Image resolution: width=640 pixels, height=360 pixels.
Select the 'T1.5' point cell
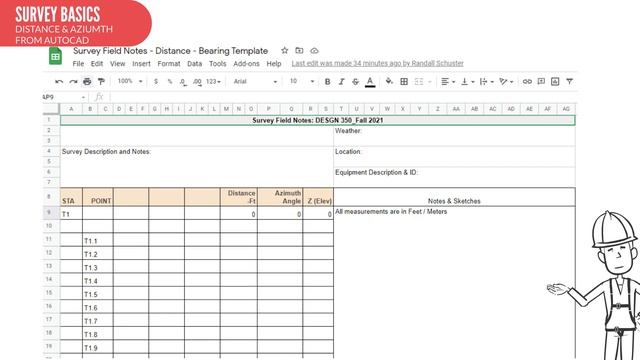pos(98,294)
